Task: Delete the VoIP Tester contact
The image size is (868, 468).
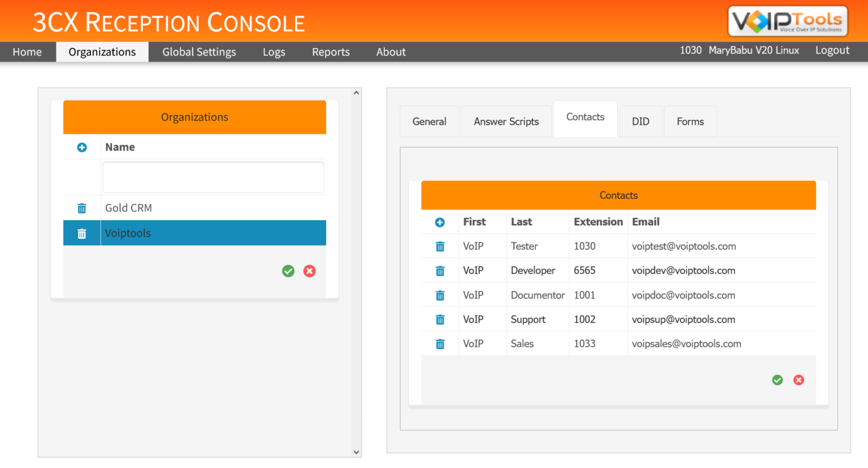Action: pyautogui.click(x=440, y=246)
